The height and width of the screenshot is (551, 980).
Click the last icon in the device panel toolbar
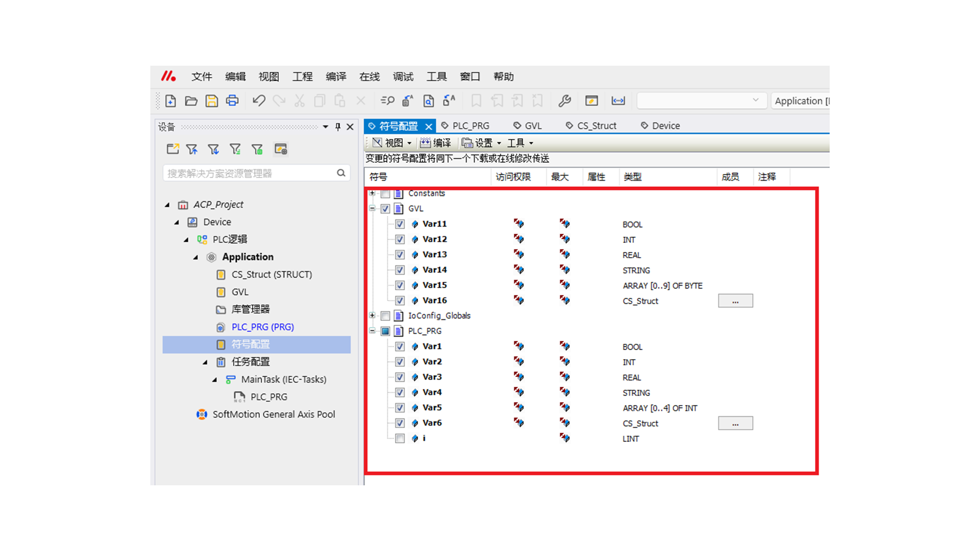coord(281,149)
